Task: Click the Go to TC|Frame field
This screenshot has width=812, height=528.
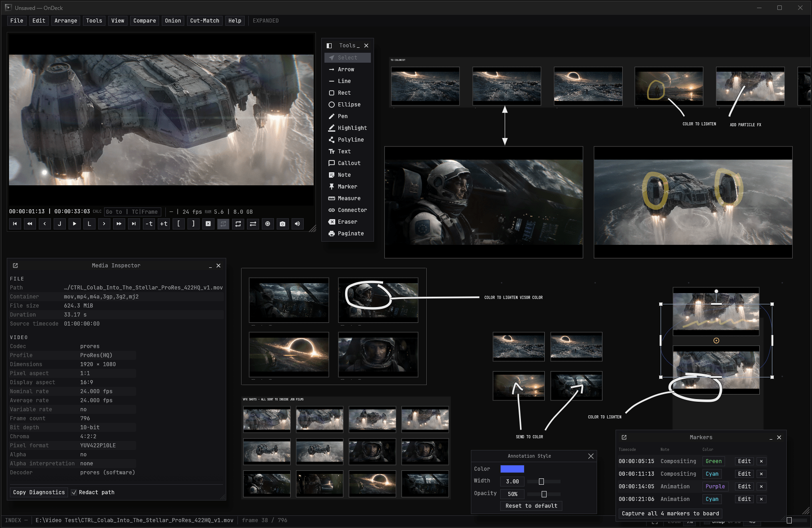Action: coord(132,212)
